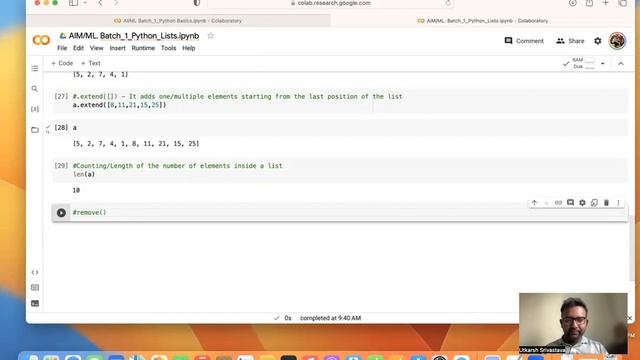This screenshot has height=360, width=640.
Task: Open the Files folder panel
Action: pos(35,130)
